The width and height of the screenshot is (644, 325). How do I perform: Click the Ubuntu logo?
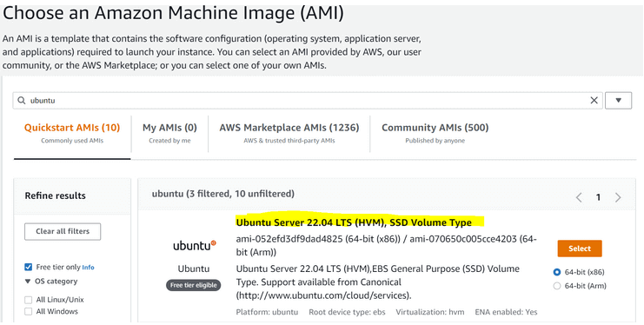tap(195, 246)
